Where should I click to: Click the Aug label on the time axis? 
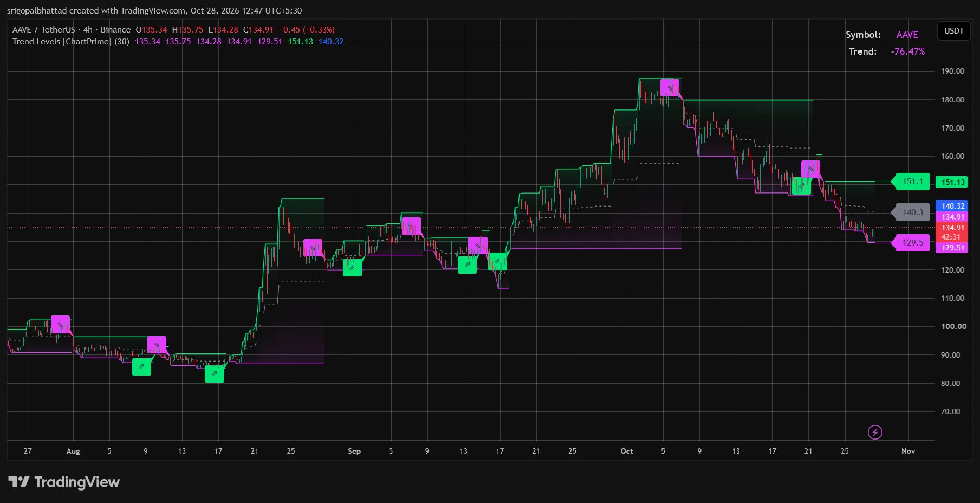(x=73, y=451)
